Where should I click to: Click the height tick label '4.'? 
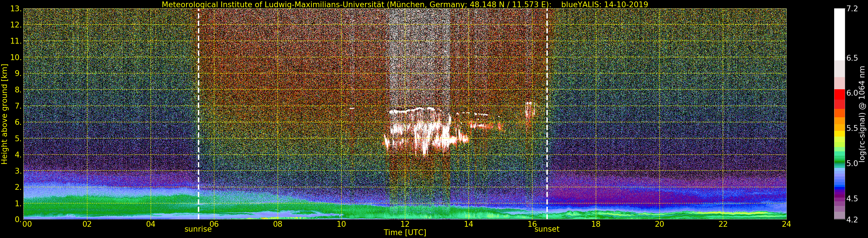(18, 155)
